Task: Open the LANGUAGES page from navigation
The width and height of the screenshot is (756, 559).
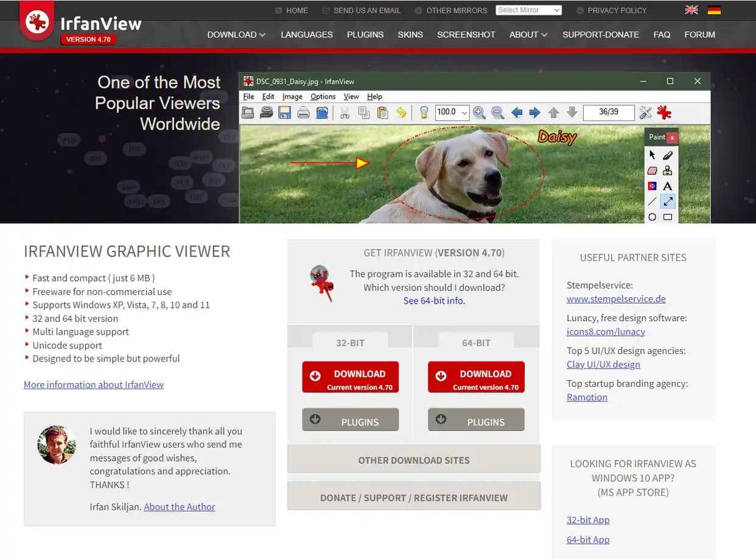Action: point(307,35)
